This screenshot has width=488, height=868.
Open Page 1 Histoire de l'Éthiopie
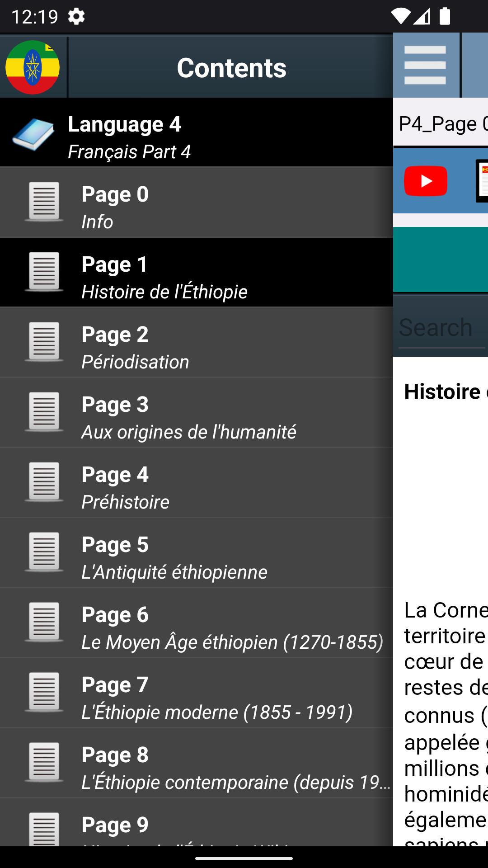click(197, 273)
